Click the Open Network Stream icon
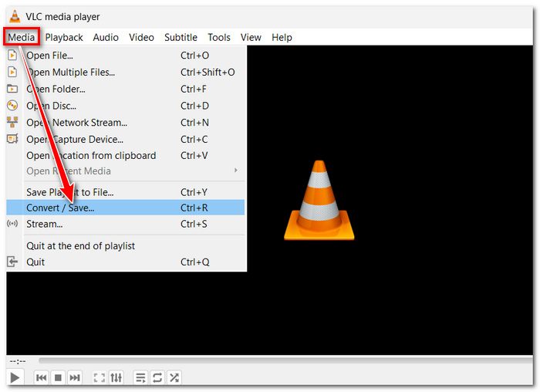The image size is (540, 392). click(x=12, y=122)
